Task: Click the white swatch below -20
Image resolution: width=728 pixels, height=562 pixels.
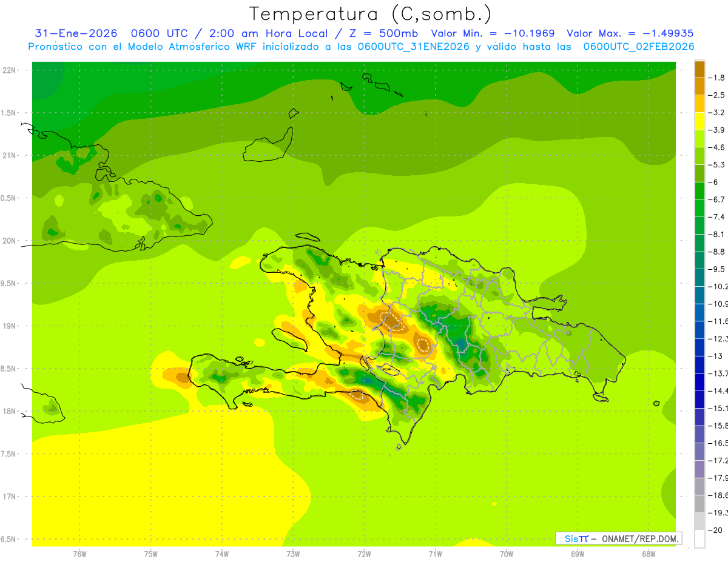Action: pos(699,538)
